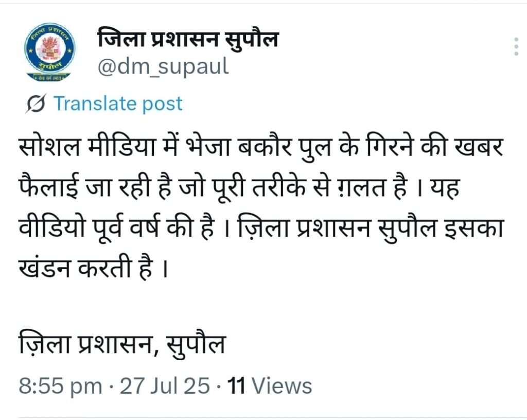The width and height of the screenshot is (527, 420).
Task: Open the जिला प्रशासन सुपौल display name
Action: (x=187, y=40)
